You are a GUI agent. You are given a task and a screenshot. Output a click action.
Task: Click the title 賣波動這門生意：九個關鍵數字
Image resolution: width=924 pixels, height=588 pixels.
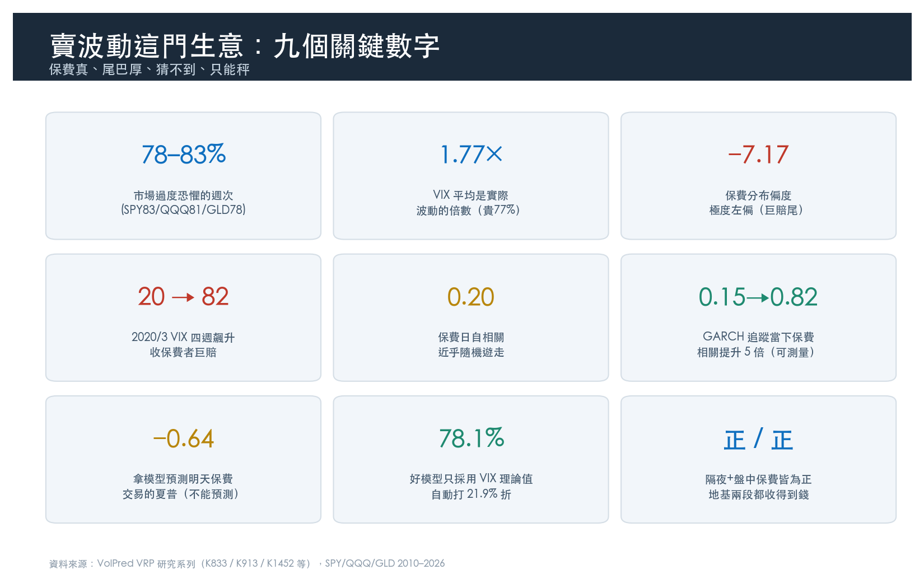[x=245, y=45]
